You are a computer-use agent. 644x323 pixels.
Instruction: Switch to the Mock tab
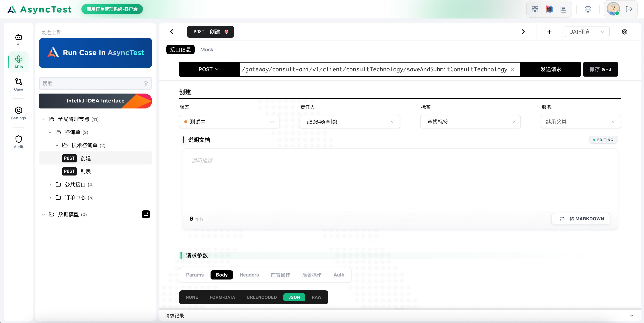206,49
